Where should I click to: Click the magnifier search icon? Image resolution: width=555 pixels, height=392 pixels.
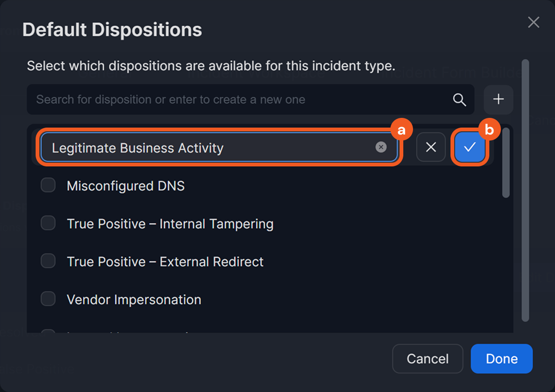tap(459, 99)
